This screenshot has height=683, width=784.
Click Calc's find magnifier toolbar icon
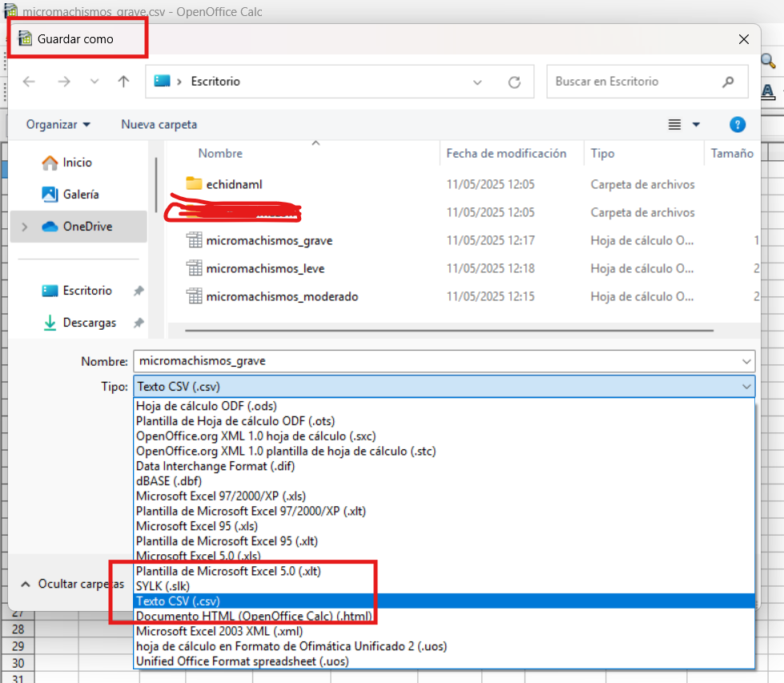(769, 62)
